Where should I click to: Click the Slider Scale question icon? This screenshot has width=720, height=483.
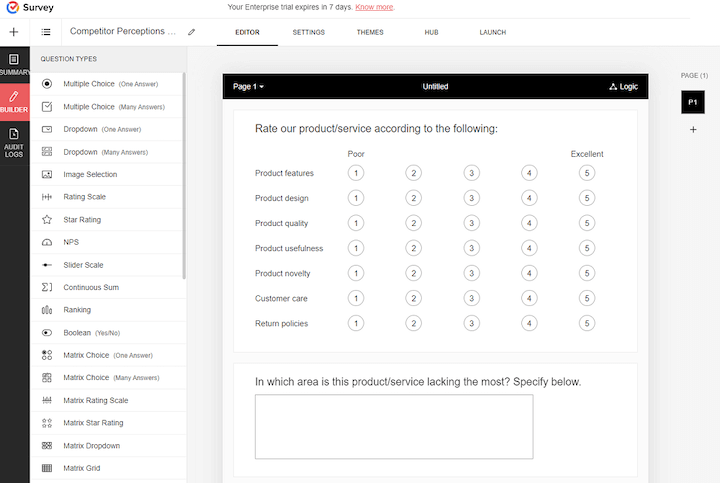(x=47, y=265)
